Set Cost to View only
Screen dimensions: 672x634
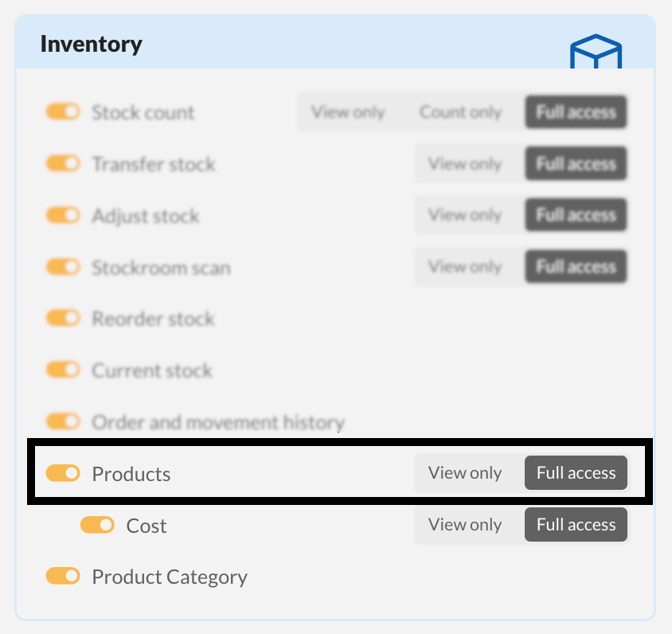click(x=465, y=525)
